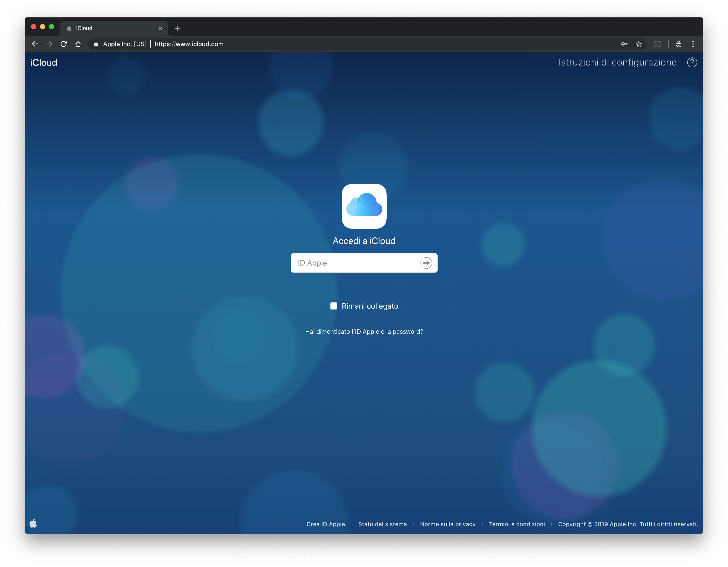Click Hai dimenticato l'ID Apple o la password
This screenshot has height=567, width=728.
364,332
